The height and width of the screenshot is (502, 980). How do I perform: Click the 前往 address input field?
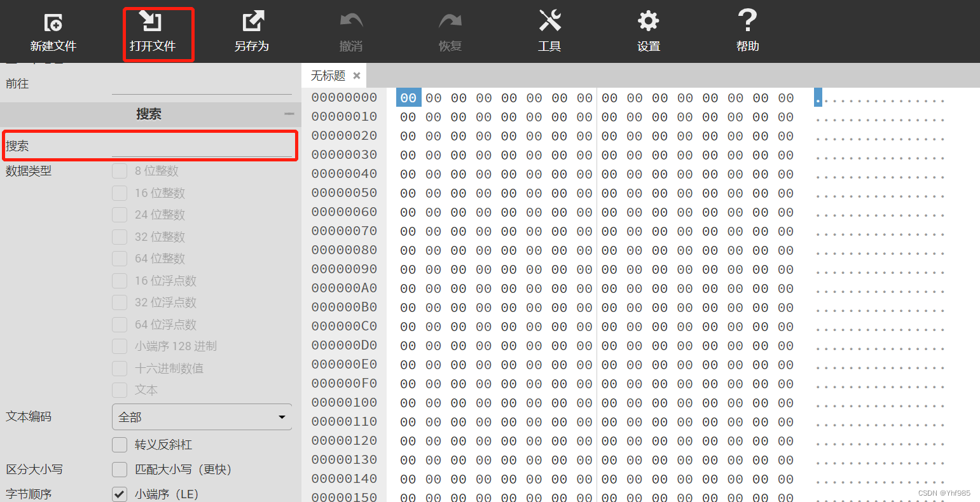click(x=202, y=84)
